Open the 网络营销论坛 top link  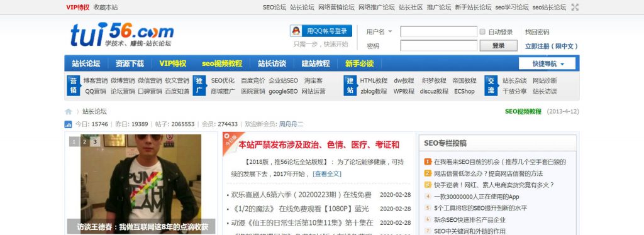[336, 7]
